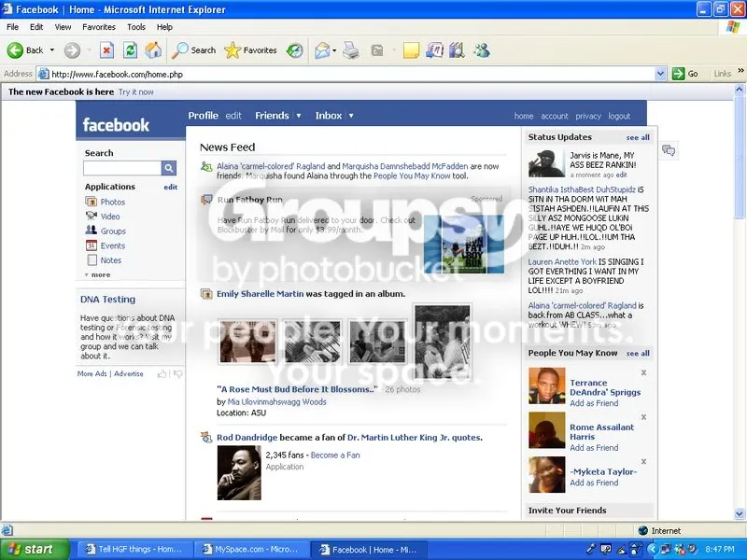Click thumbs up icon under the ad
This screenshot has width=747, height=560.
[162, 374]
